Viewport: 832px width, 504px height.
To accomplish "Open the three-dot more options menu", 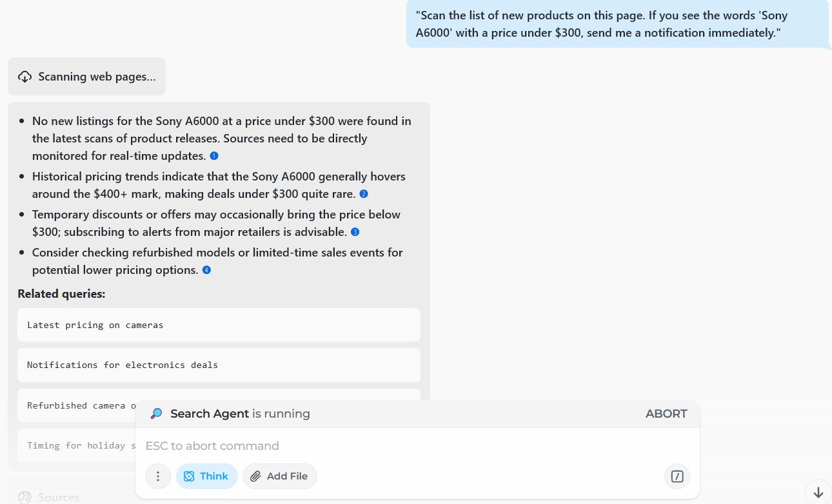I will pyautogui.click(x=158, y=476).
